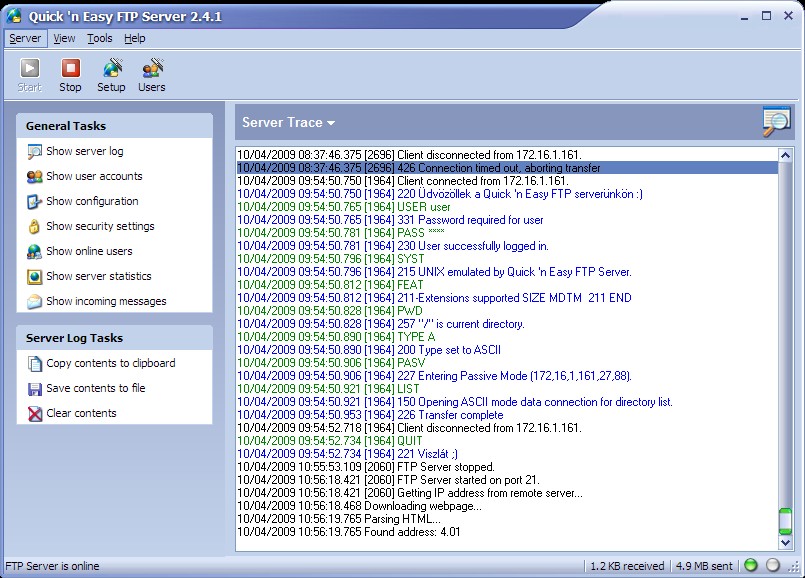
Task: Show server log link
Action: point(85,151)
